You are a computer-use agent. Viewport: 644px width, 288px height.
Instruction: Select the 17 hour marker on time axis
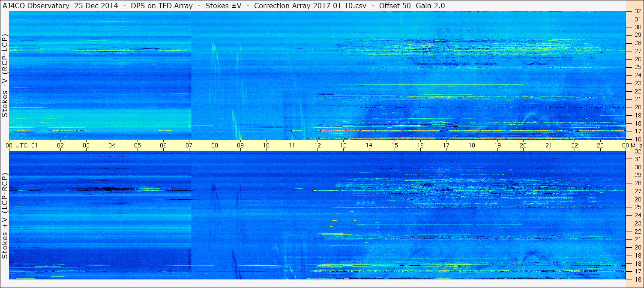(446, 145)
